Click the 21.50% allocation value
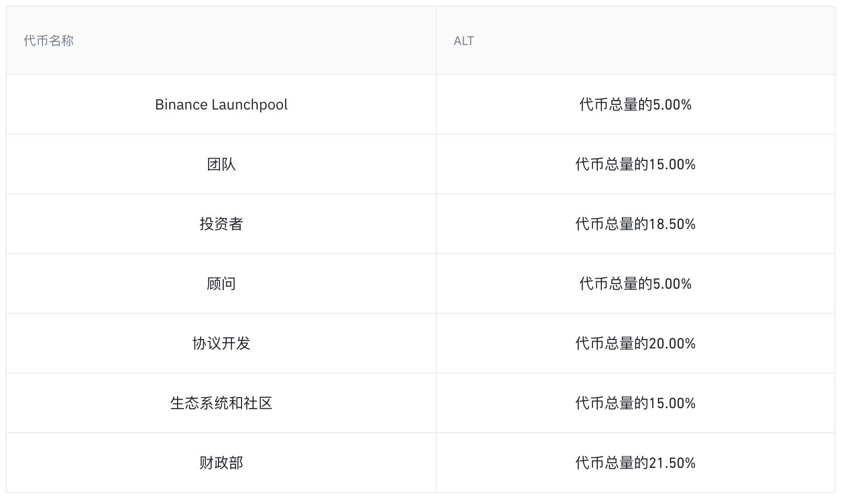Viewport: 855px width, 504px height. (635, 463)
